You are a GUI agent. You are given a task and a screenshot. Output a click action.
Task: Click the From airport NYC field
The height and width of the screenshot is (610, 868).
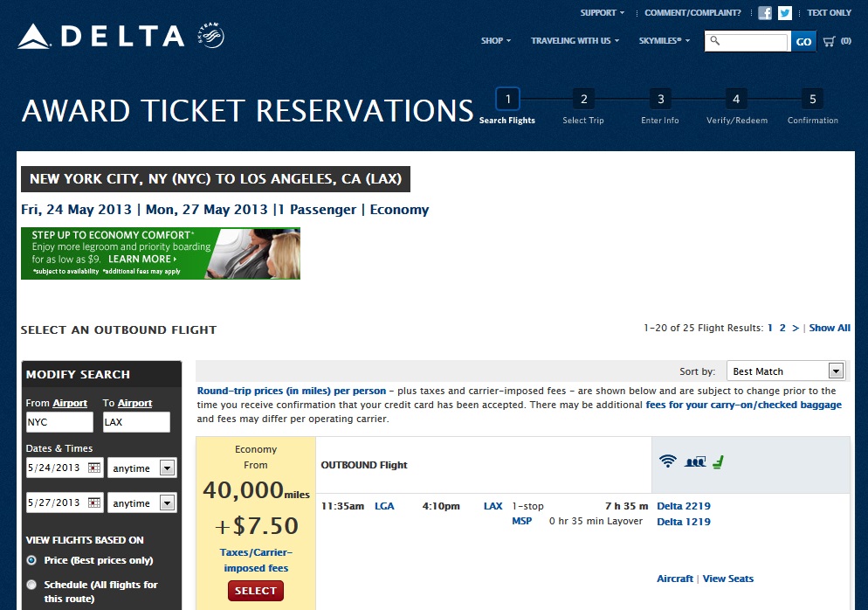click(59, 422)
